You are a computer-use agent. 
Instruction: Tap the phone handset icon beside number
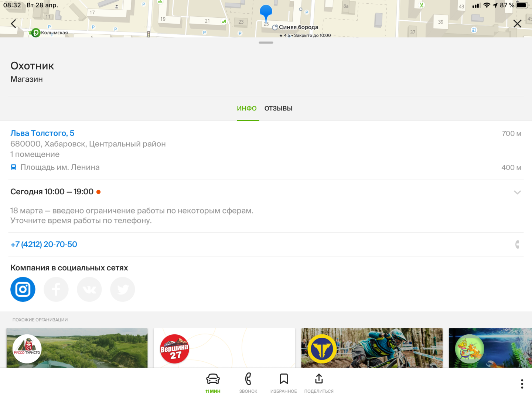pos(517,245)
